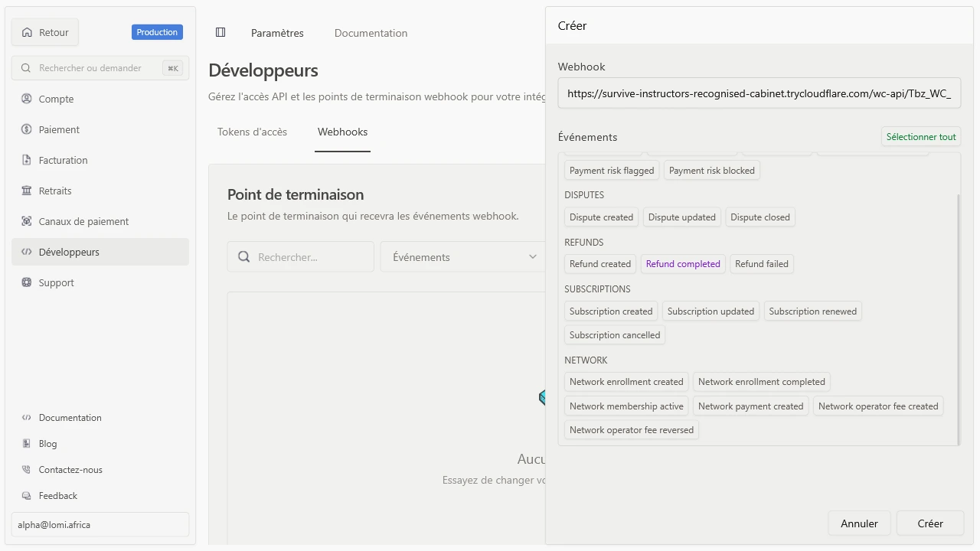Toggle the Subscription updated event
This screenshot has width=980, height=551.
point(710,311)
